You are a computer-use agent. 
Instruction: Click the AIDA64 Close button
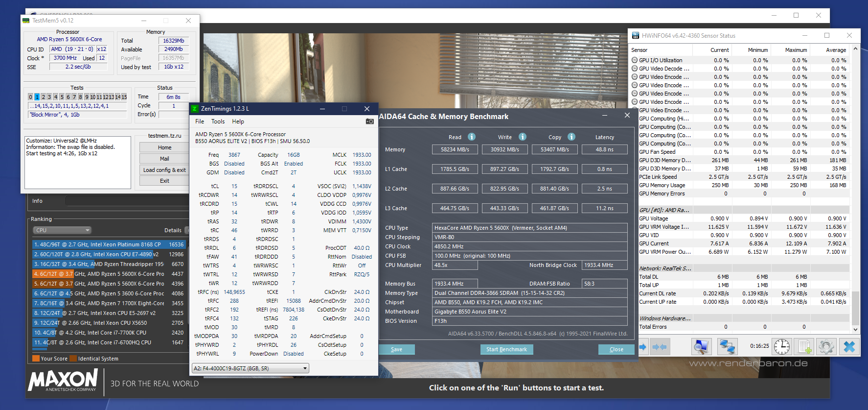pyautogui.click(x=617, y=349)
